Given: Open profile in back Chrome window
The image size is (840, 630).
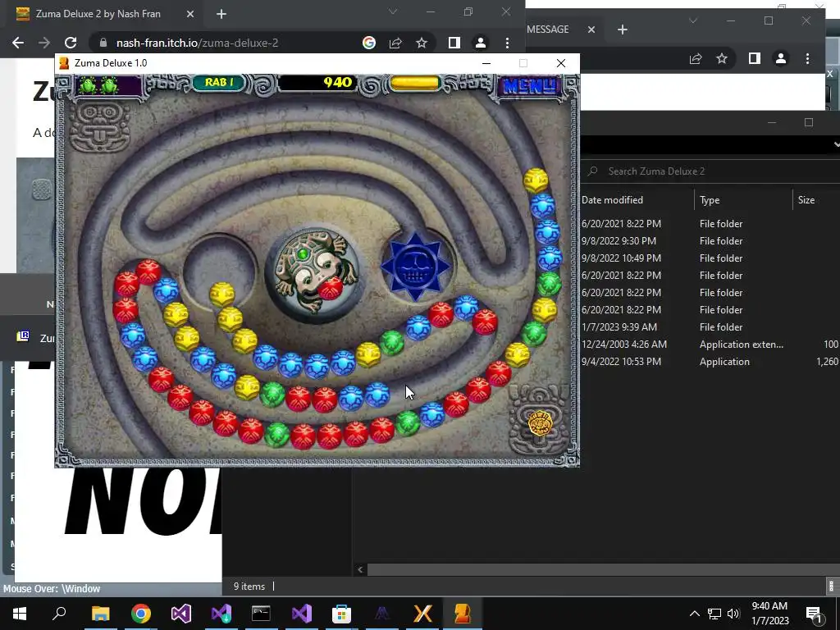Looking at the screenshot, I should 781,58.
